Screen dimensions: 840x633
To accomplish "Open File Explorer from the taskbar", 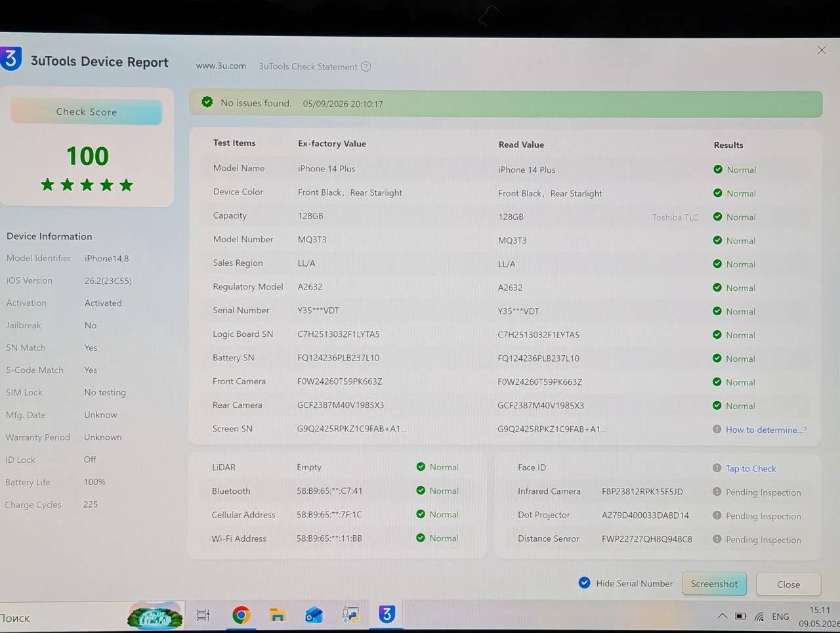I will [x=278, y=615].
